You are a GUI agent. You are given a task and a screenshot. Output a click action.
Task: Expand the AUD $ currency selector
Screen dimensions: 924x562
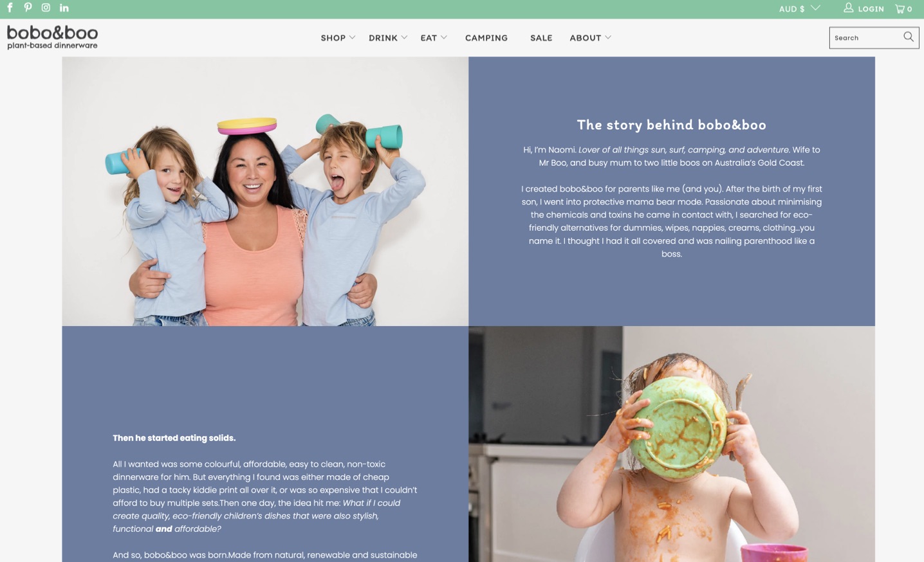click(799, 8)
